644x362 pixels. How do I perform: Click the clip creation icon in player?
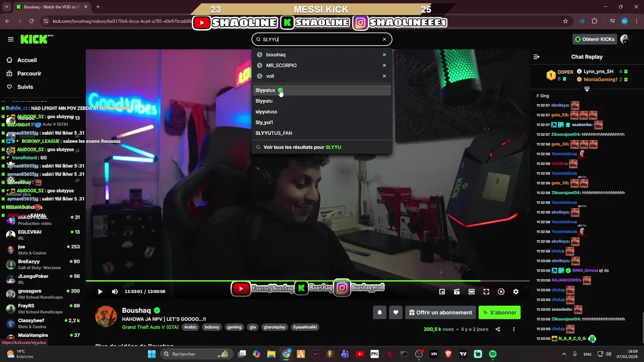tap(457, 292)
